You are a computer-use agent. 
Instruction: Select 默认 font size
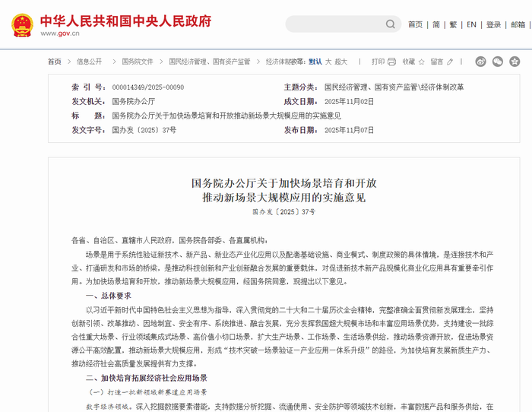(315, 62)
